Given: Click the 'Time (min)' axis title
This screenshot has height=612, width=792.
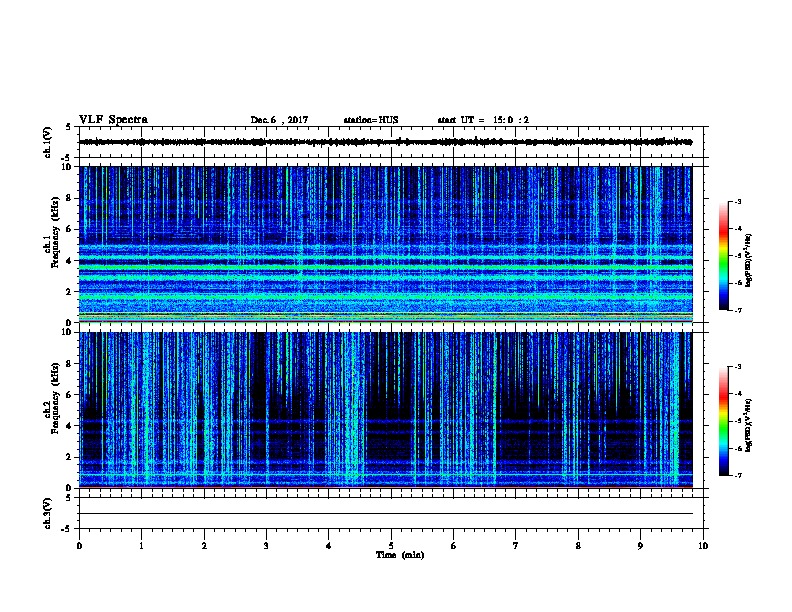Looking at the screenshot, I should tap(400, 555).
